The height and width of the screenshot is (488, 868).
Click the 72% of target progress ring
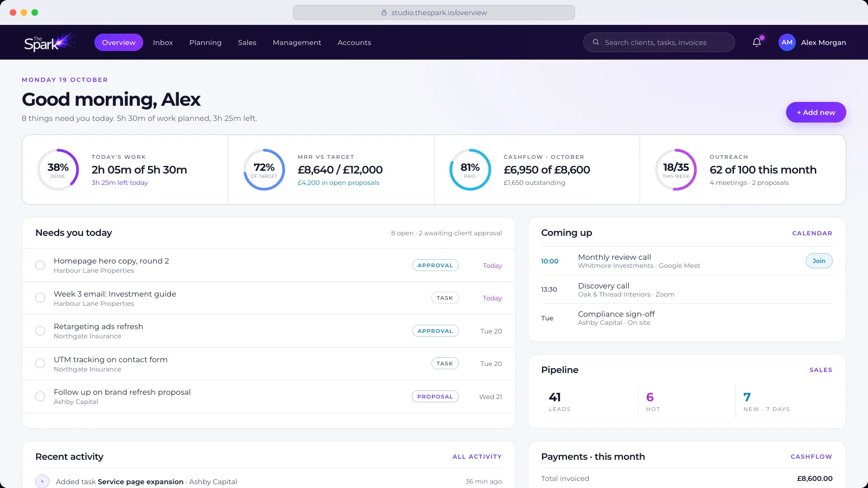click(264, 170)
